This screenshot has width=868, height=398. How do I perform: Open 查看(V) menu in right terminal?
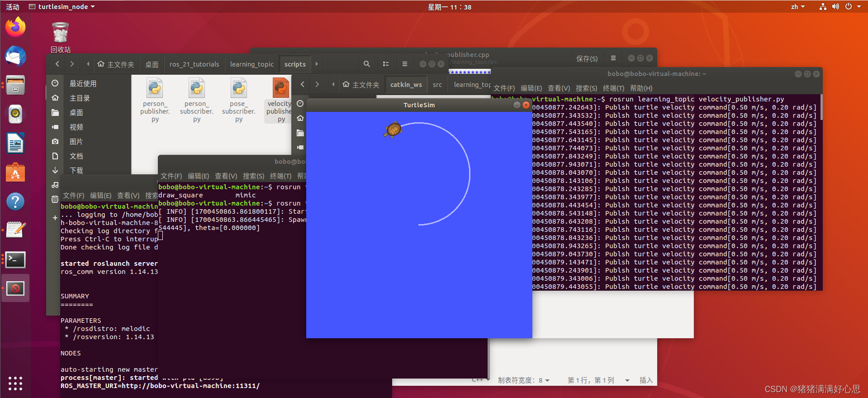559,88
